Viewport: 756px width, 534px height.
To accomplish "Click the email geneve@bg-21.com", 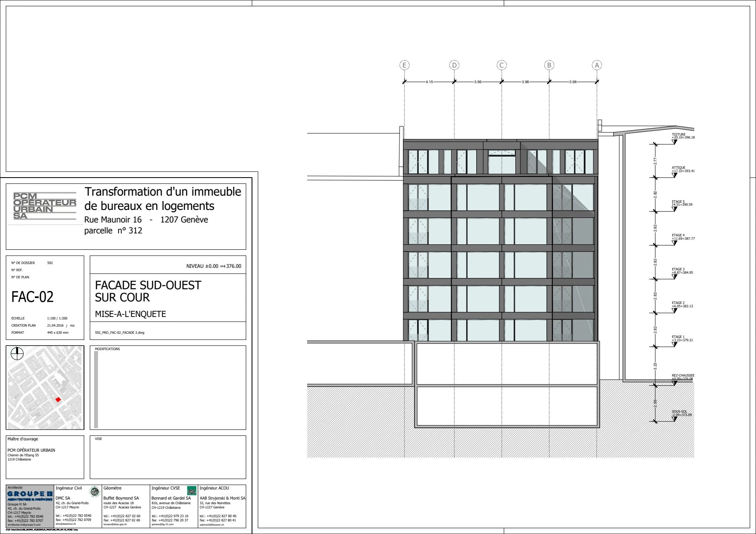I will tap(163, 524).
